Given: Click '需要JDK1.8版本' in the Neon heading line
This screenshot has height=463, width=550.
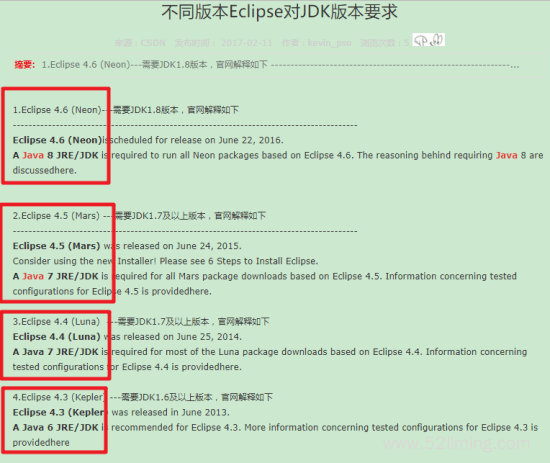Looking at the screenshot, I should tap(145, 110).
